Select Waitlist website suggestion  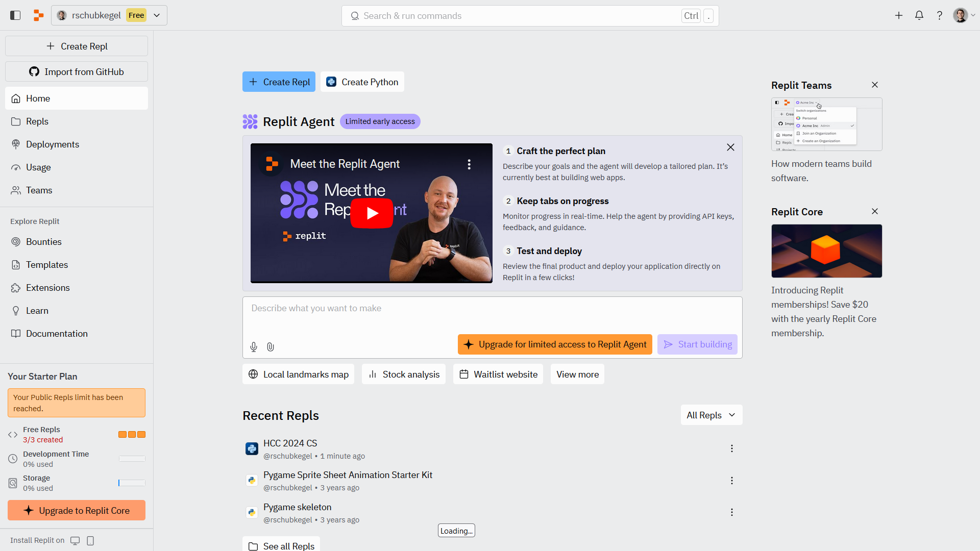(x=498, y=374)
